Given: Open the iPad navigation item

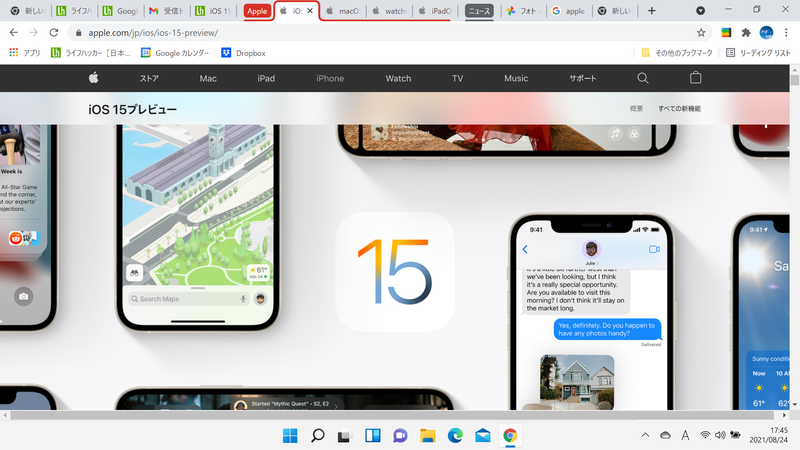Looking at the screenshot, I should coord(266,78).
